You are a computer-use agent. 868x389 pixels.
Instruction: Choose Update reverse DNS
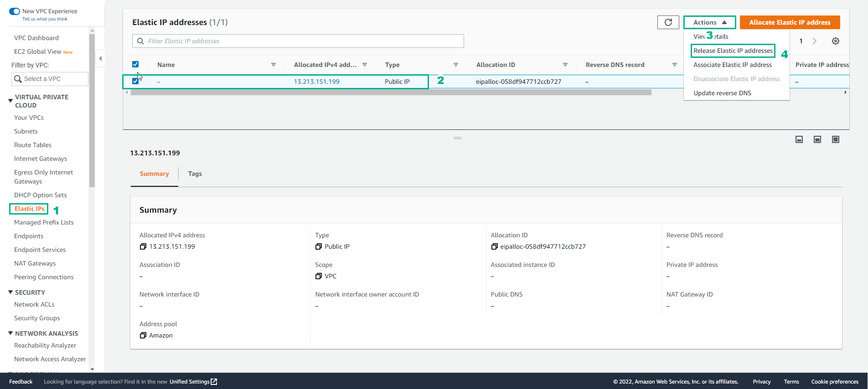tap(722, 93)
